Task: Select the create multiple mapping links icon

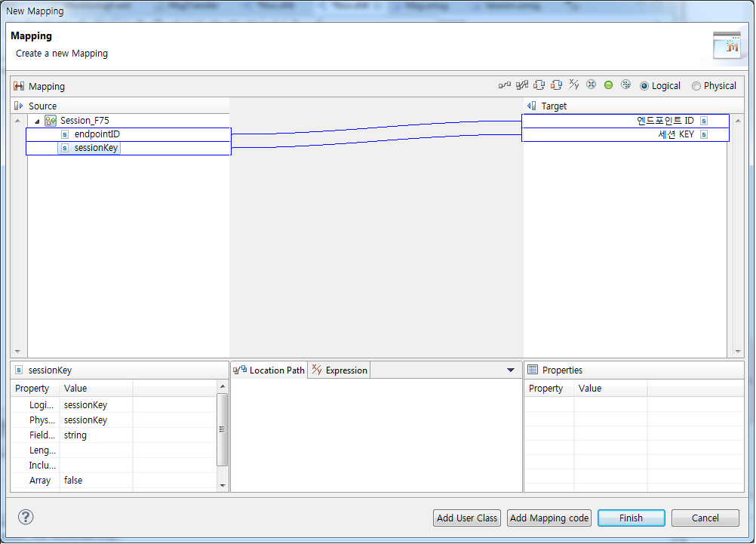Action: [x=521, y=85]
